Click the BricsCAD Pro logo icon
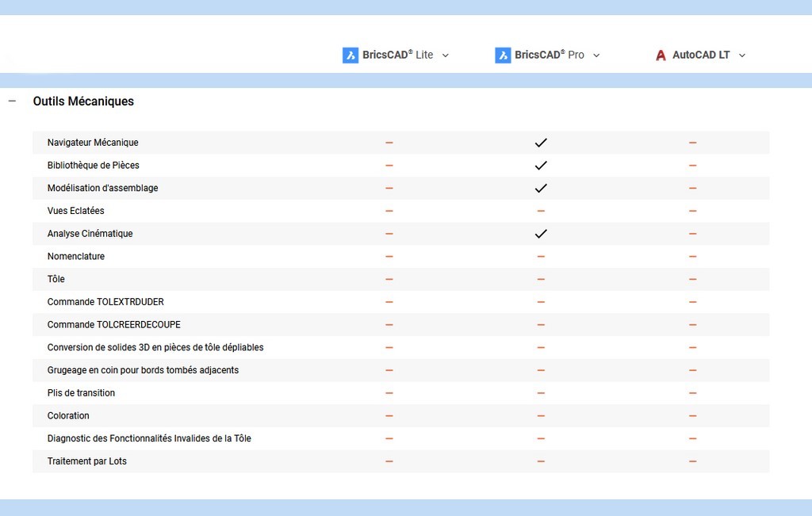This screenshot has height=516, width=812. (502, 55)
